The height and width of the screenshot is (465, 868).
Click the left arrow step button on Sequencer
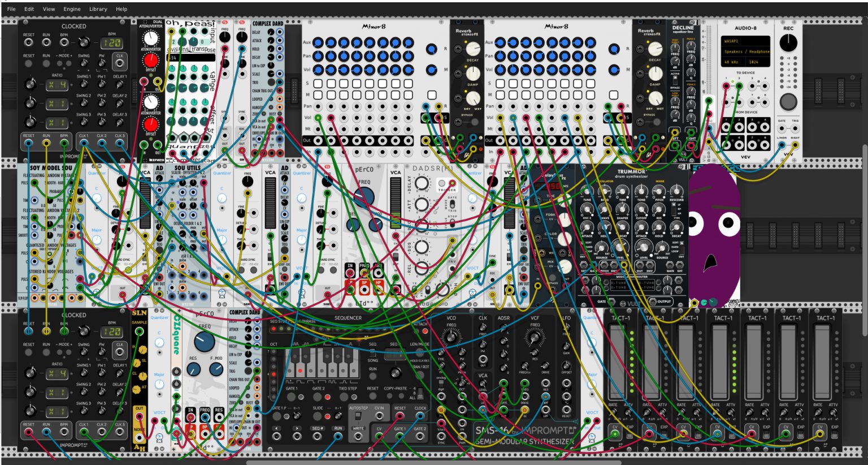pos(276,437)
